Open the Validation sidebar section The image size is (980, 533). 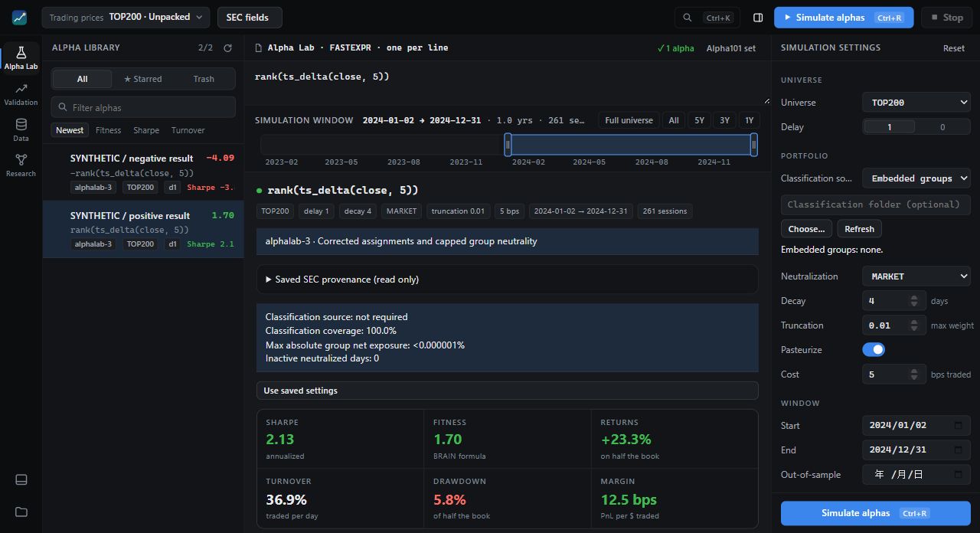(21, 94)
